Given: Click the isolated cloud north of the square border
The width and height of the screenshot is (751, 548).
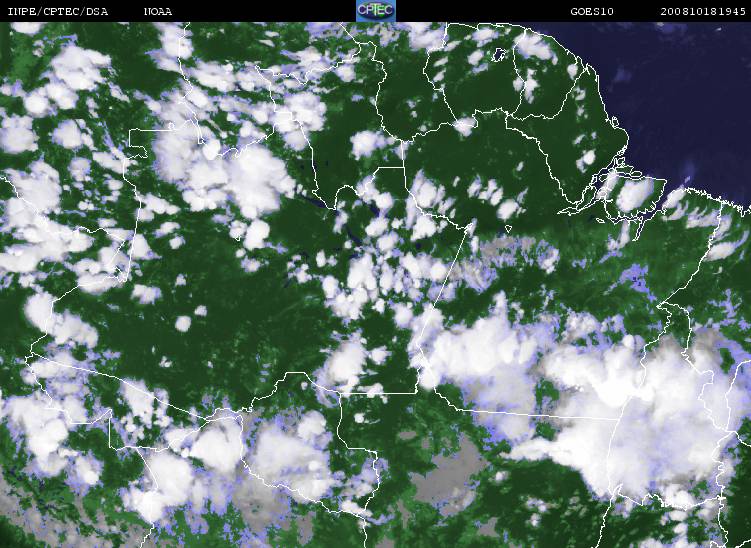Looking at the screenshot, I should click(366, 143).
